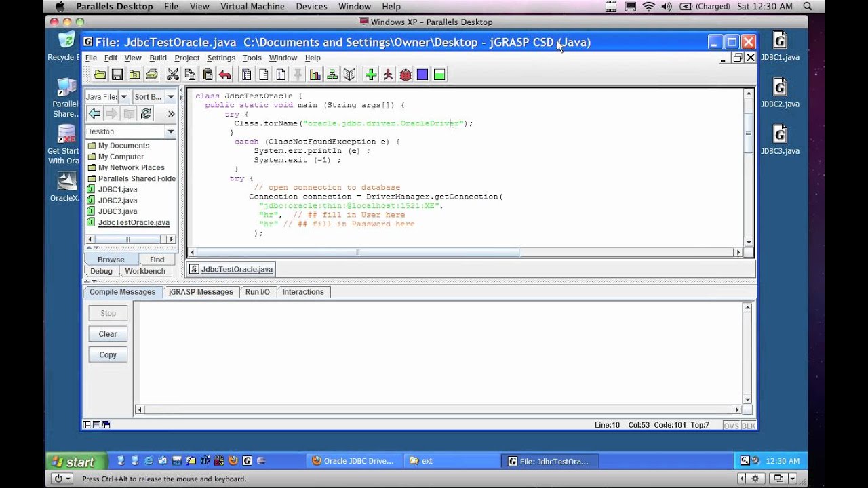This screenshot has width=868, height=488.
Task: Open documentation with the open book icon
Action: pyautogui.click(x=350, y=75)
